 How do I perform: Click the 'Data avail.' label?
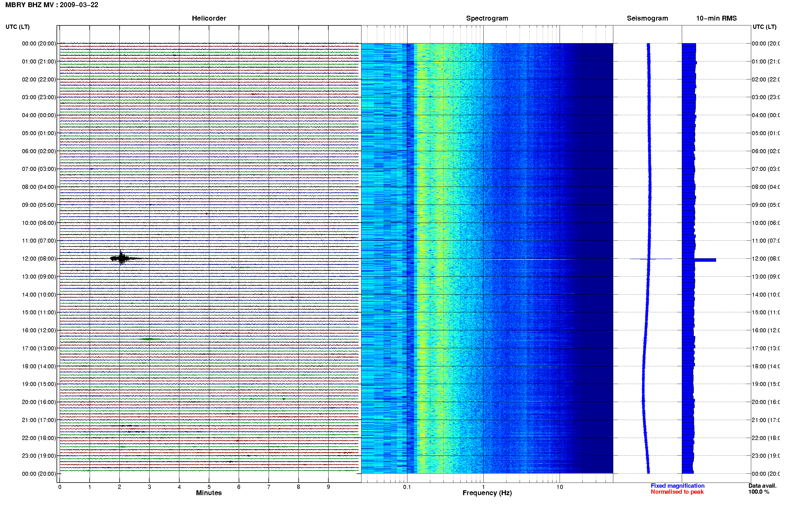point(762,485)
